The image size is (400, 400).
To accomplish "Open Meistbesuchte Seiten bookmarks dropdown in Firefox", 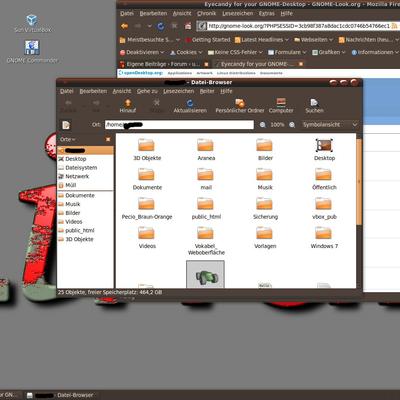I will point(150,40).
